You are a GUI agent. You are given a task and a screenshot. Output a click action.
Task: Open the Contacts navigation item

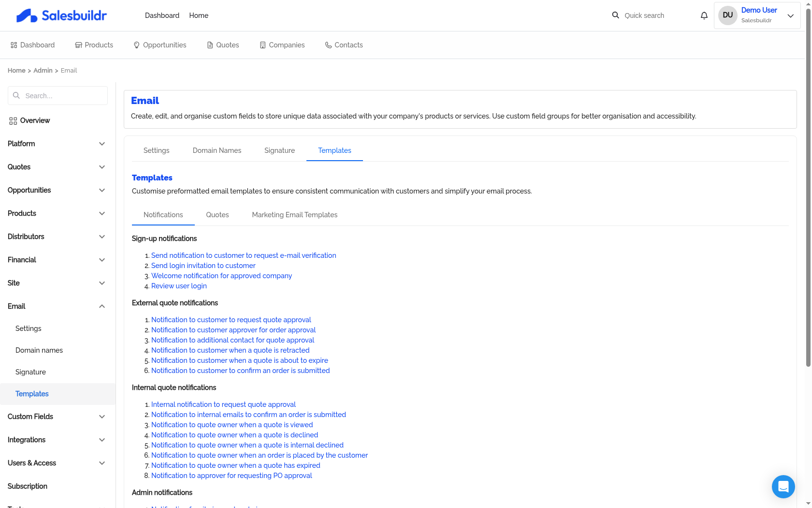pos(344,45)
